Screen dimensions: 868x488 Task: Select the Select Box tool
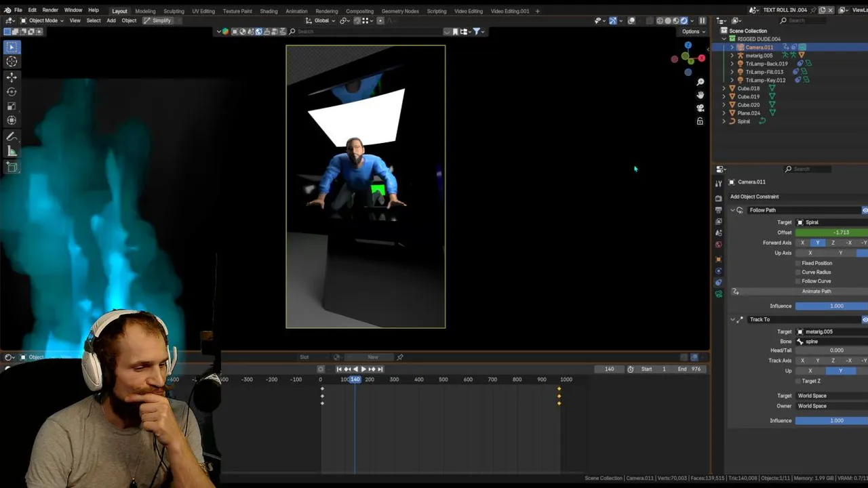coord(12,47)
